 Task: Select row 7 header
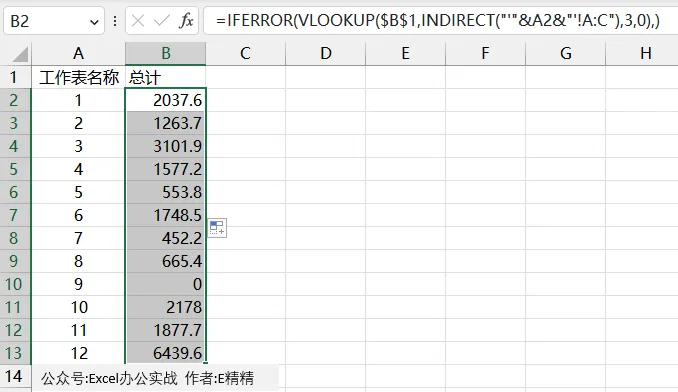pos(15,215)
